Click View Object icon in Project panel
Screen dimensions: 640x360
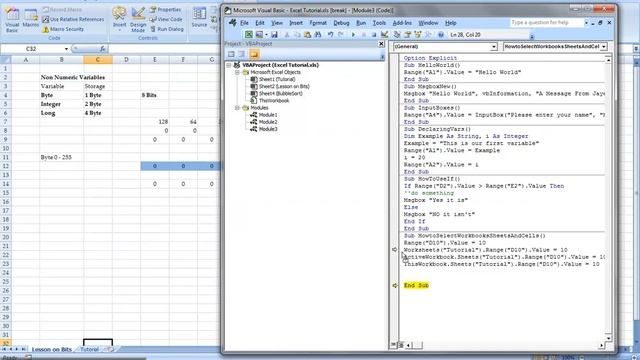click(x=242, y=54)
